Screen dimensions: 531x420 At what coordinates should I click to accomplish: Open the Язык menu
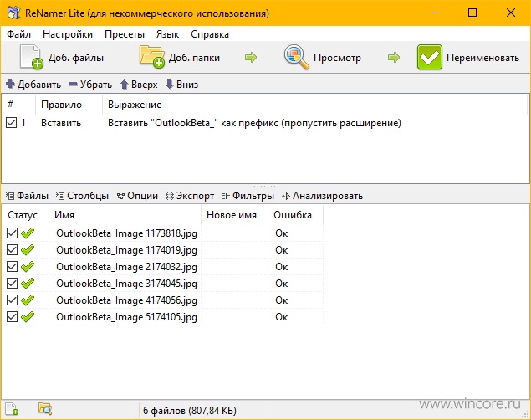[167, 34]
